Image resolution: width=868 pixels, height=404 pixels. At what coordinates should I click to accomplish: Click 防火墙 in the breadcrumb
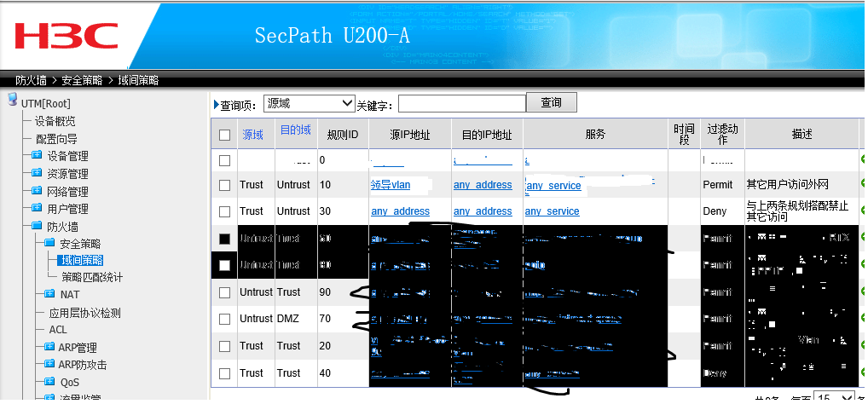point(31,80)
